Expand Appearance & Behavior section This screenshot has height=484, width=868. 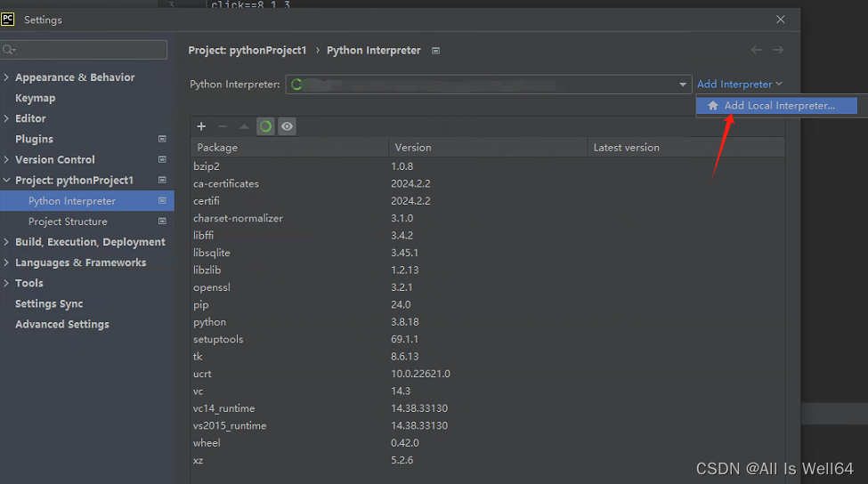6,77
